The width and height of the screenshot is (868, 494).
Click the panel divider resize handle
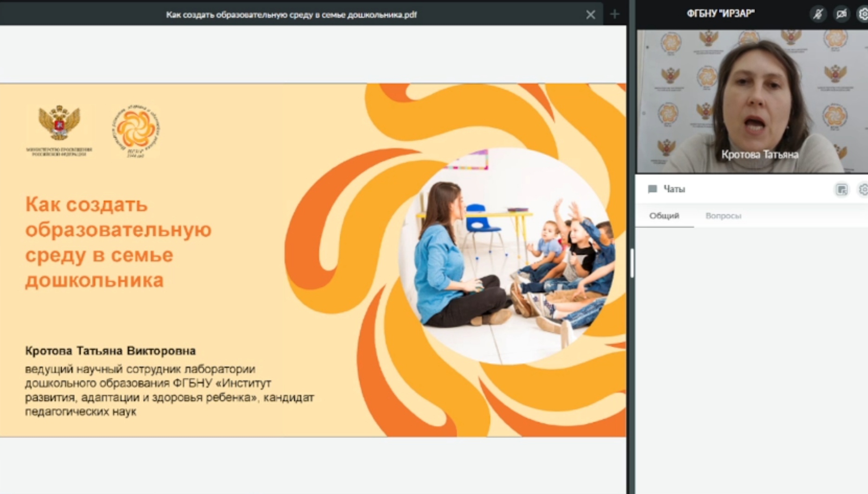[x=632, y=262]
